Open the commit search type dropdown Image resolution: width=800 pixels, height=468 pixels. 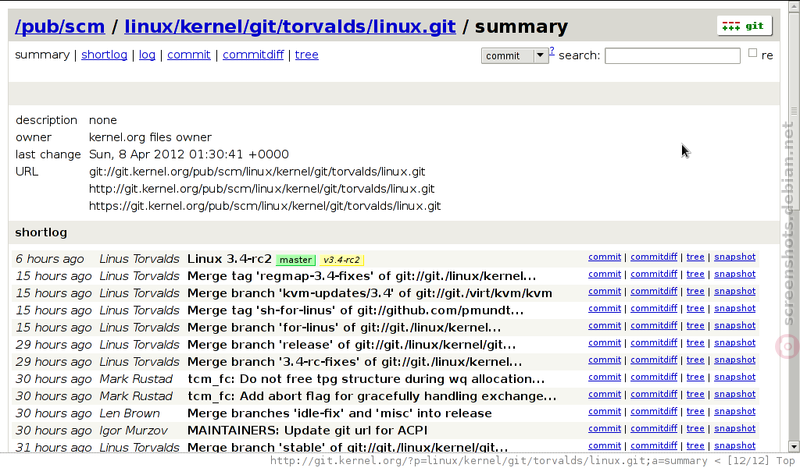click(x=514, y=56)
